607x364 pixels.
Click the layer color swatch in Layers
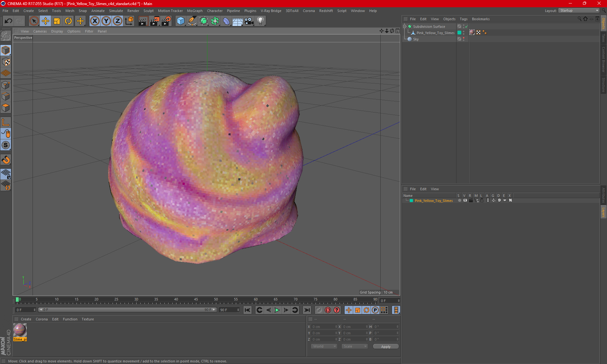[411, 201]
